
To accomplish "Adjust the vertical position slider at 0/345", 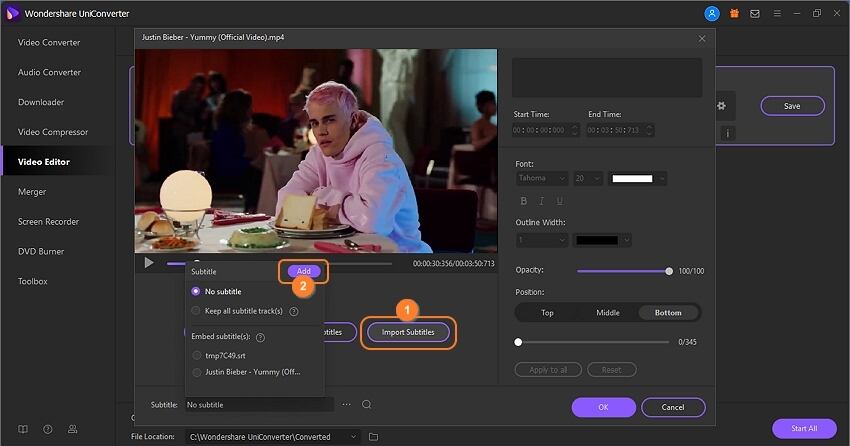I will [518, 342].
